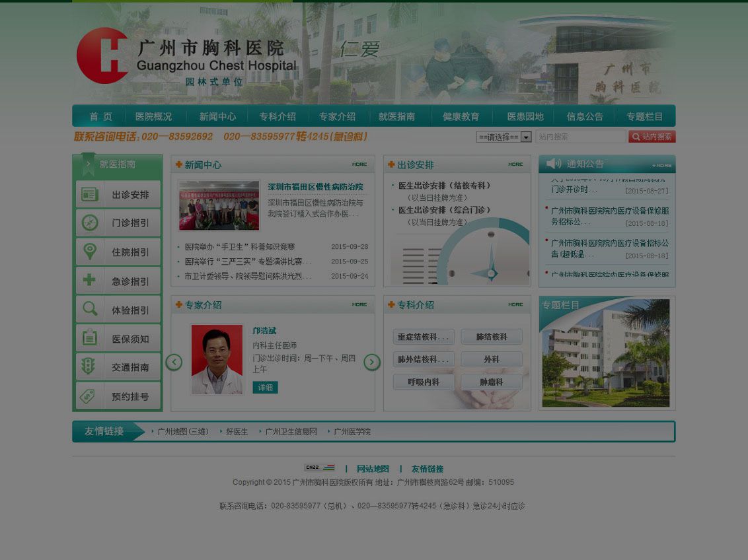
Task: Click the 出诊安排 sidebar icon
Action: coord(90,194)
